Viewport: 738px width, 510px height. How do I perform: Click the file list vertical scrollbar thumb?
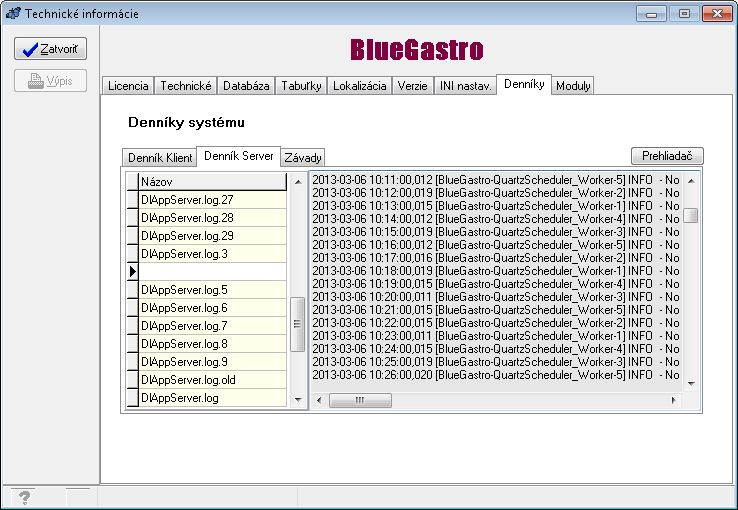coord(297,324)
